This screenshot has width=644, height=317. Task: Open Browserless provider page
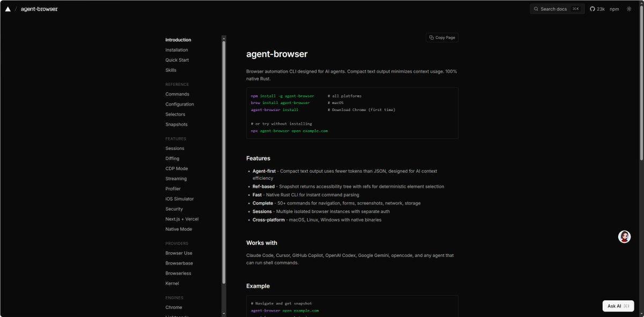coord(178,274)
